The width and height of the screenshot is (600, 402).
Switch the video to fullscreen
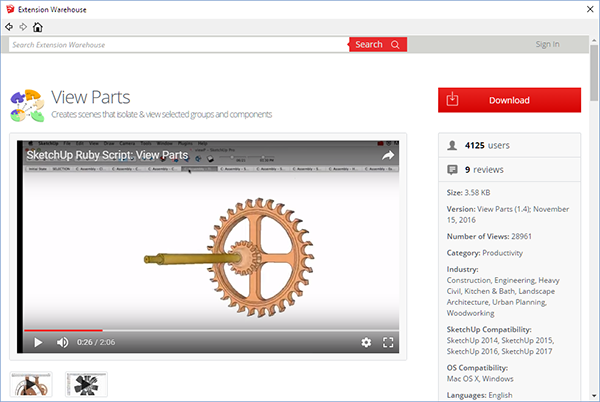[x=388, y=342]
